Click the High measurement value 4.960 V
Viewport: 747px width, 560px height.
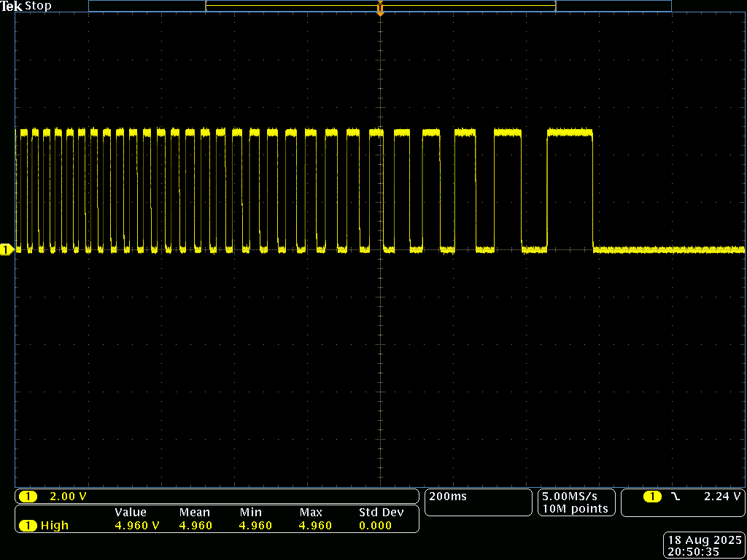click(136, 526)
